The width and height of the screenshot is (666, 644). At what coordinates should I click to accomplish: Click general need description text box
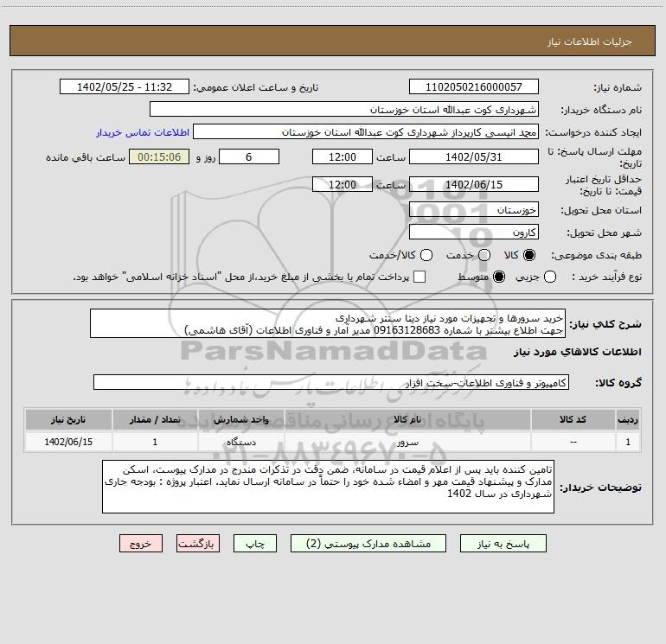point(328,323)
